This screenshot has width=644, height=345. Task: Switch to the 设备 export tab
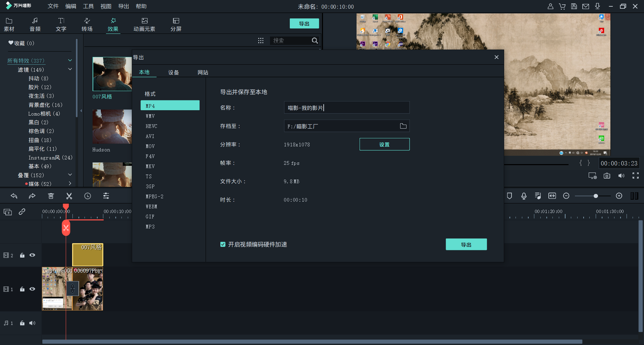coord(173,72)
